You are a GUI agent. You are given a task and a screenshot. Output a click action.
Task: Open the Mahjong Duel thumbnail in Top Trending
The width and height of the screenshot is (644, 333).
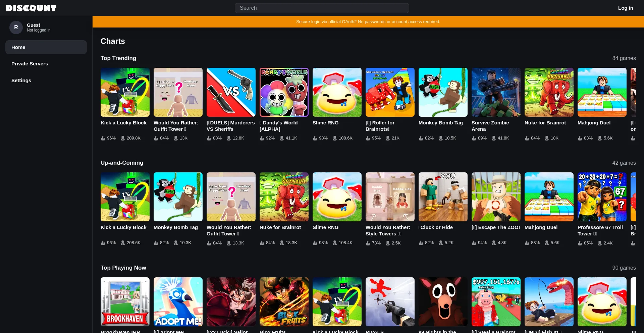click(602, 92)
